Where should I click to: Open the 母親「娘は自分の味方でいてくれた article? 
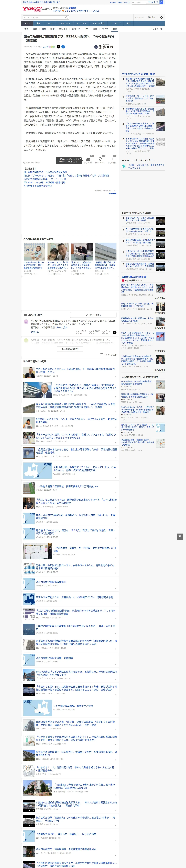click(x=84, y=468)
